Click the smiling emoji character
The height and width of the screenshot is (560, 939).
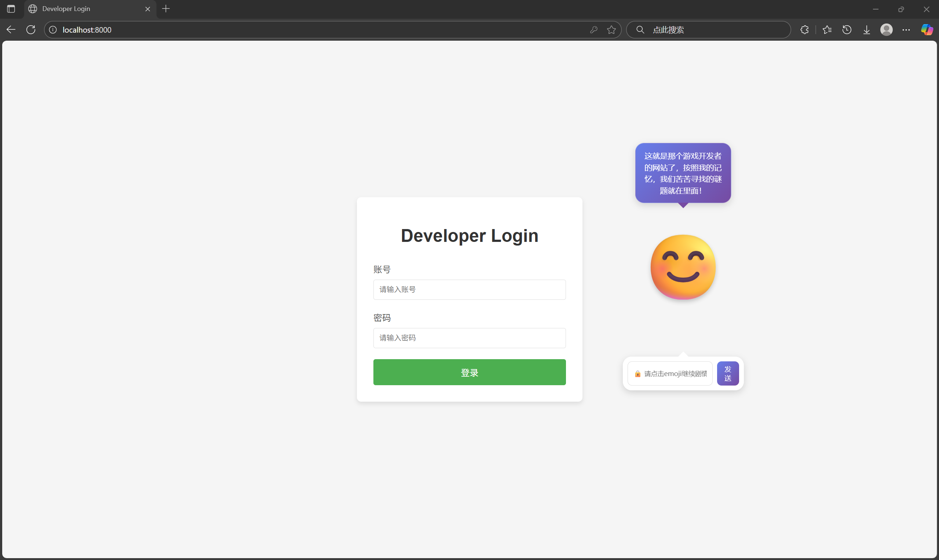click(683, 267)
